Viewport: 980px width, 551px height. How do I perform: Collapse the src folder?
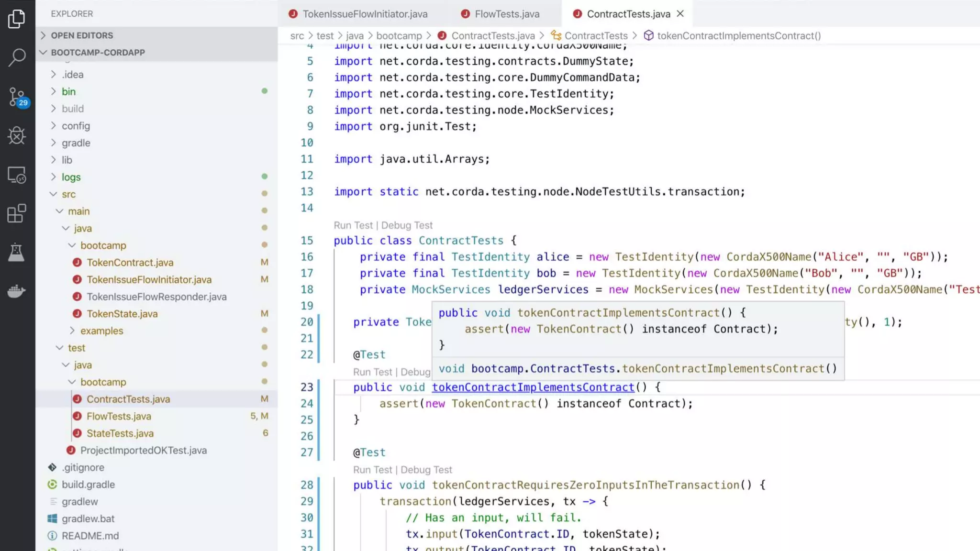pyautogui.click(x=68, y=194)
